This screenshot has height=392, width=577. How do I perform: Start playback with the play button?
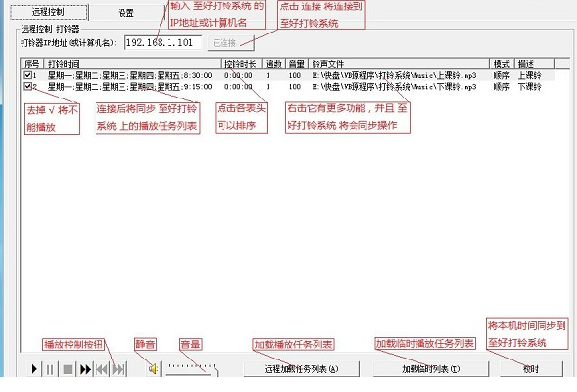click(x=34, y=369)
